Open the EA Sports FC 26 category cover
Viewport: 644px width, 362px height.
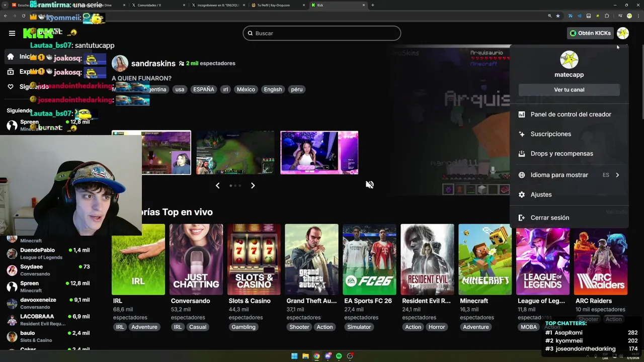point(369,259)
